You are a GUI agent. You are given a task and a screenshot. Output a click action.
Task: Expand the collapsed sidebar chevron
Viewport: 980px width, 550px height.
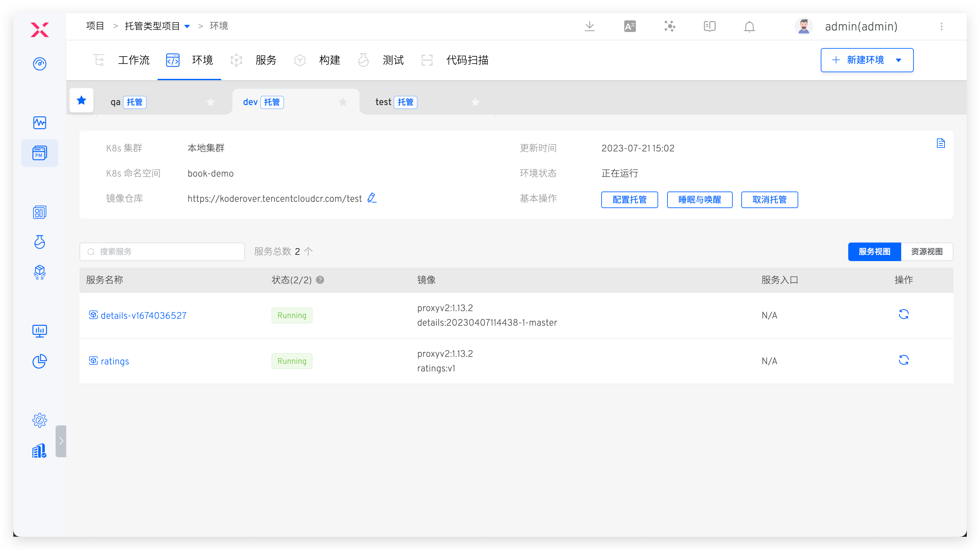pos(61,441)
